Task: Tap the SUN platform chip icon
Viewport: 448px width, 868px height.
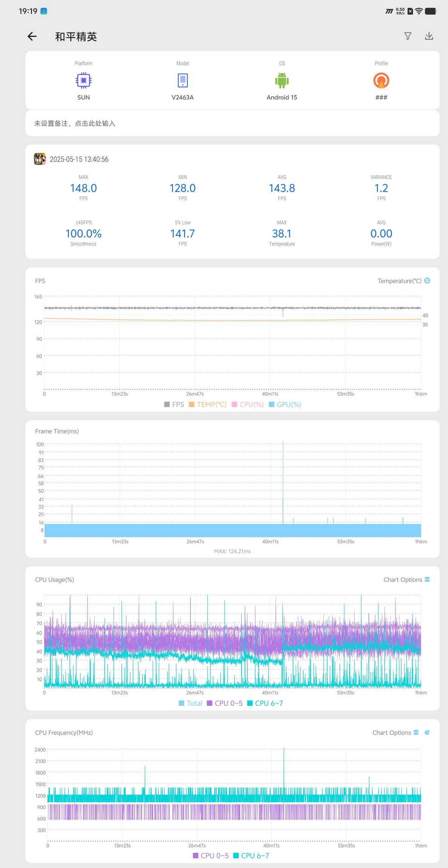Action: (x=83, y=80)
